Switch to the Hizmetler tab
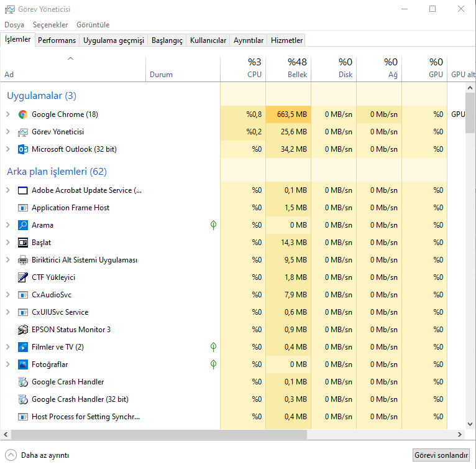The height and width of the screenshot is (469, 476). click(286, 40)
